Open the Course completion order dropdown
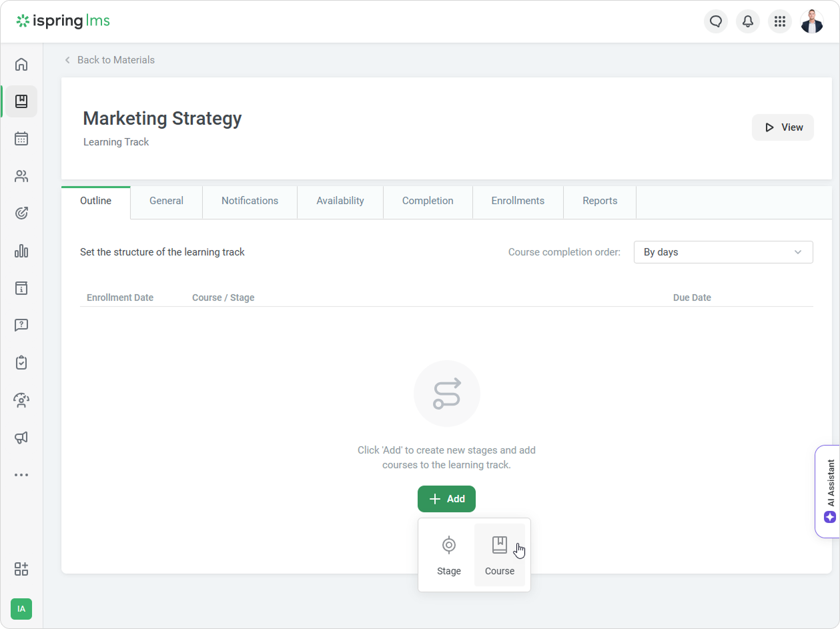The height and width of the screenshot is (629, 840). point(723,252)
